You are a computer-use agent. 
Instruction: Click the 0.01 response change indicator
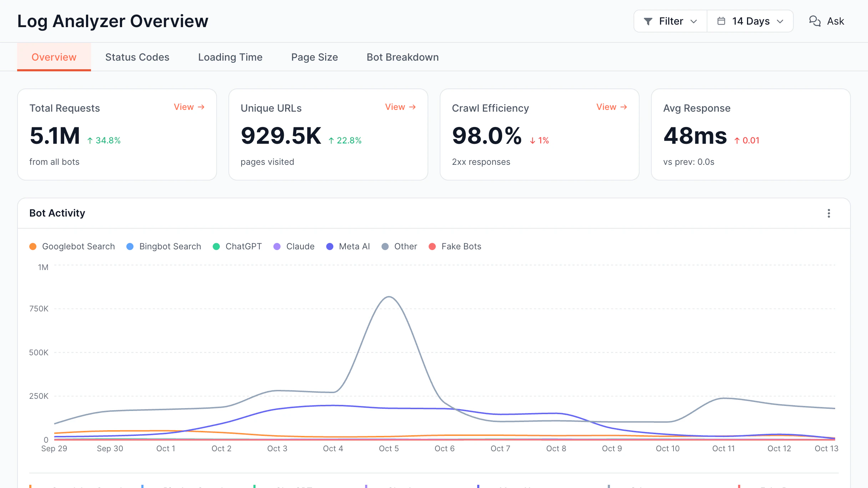(x=747, y=141)
